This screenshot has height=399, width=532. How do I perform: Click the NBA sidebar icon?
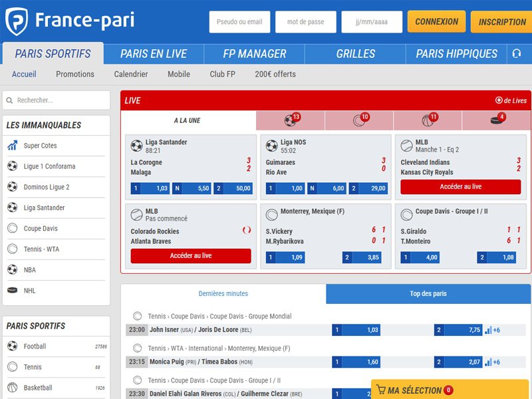[x=12, y=270]
